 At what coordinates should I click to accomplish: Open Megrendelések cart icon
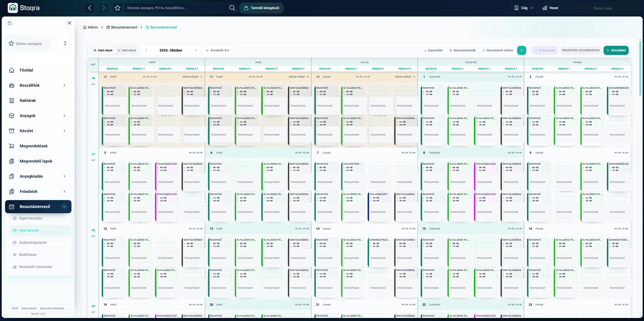tap(11, 146)
